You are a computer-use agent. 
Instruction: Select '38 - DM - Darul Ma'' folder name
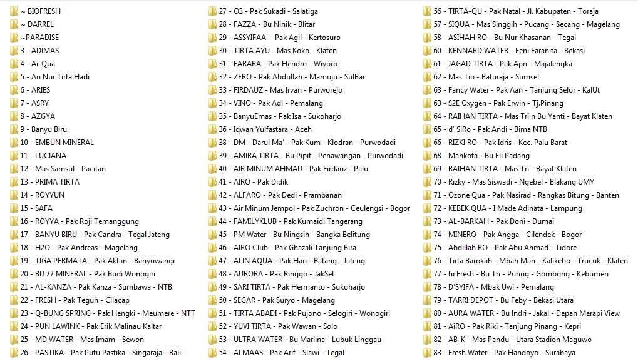pos(307,143)
